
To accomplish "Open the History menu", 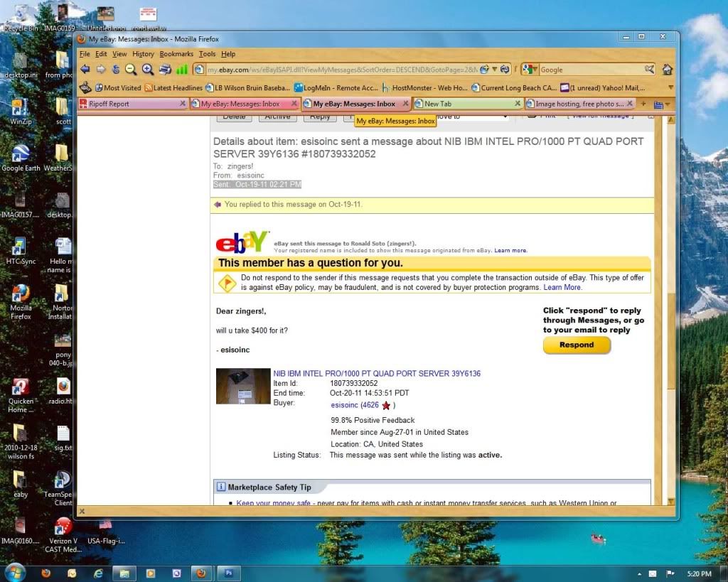I will pyautogui.click(x=143, y=54).
